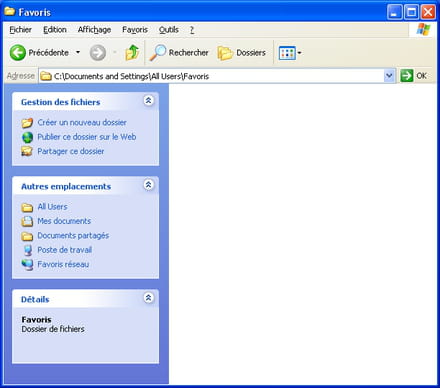Image resolution: width=440 pixels, height=388 pixels.
Task: Open the Précédente history dropdown arrow
Action: [x=78, y=52]
